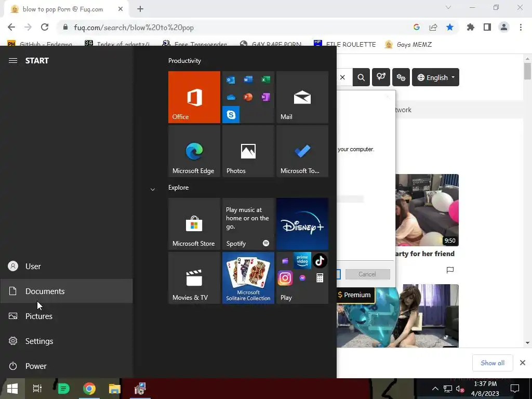Expand the Start menu hamburger
Image resolution: width=532 pixels, height=399 pixels.
(13, 61)
